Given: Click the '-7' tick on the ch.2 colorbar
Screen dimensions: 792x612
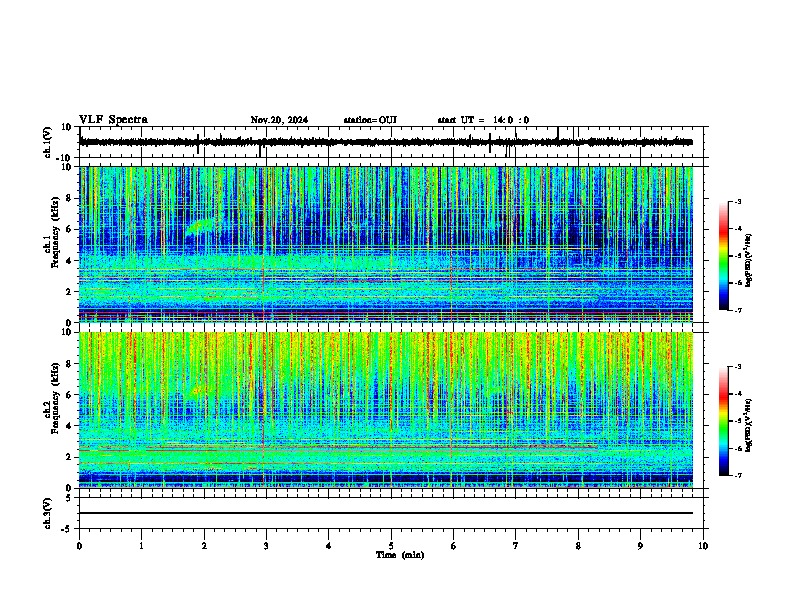Looking at the screenshot, I should point(737,475).
